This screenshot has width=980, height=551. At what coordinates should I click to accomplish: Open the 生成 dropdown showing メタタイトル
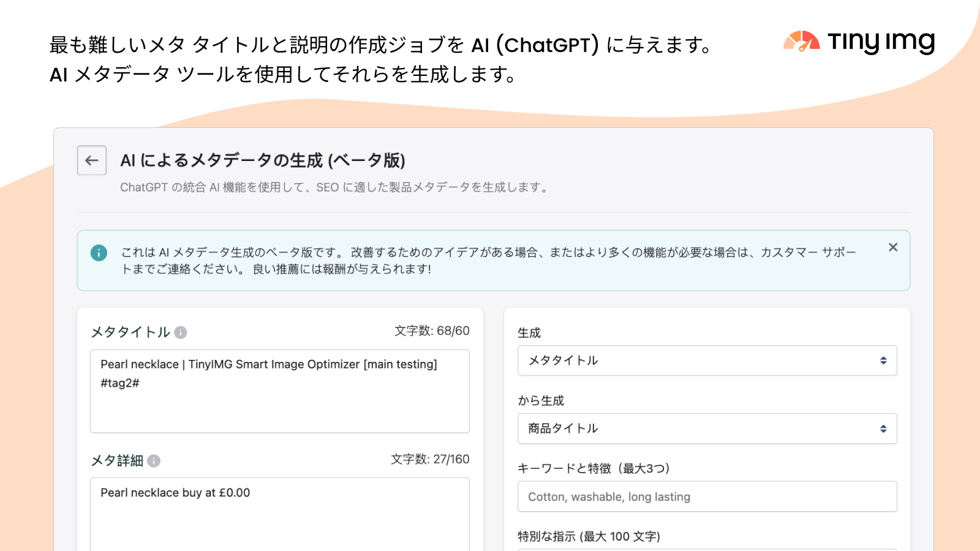[x=707, y=361]
